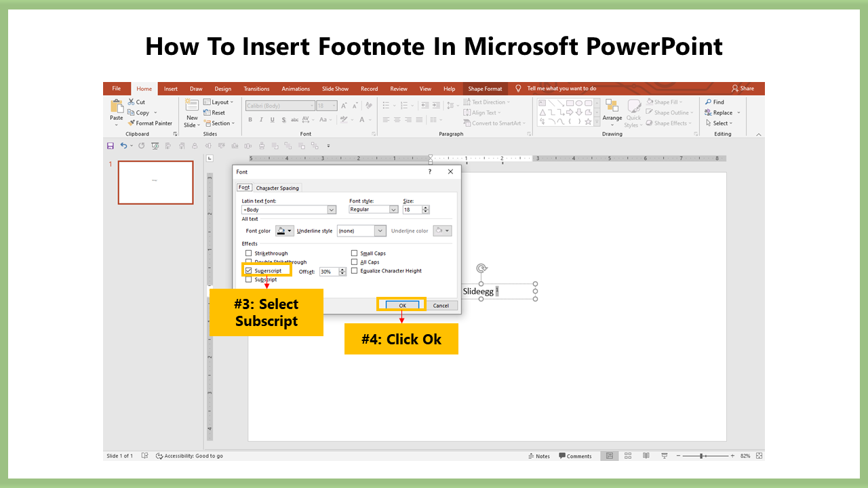Click Cancel in the Font dialog
This screenshot has width=868, height=488.
(x=441, y=305)
